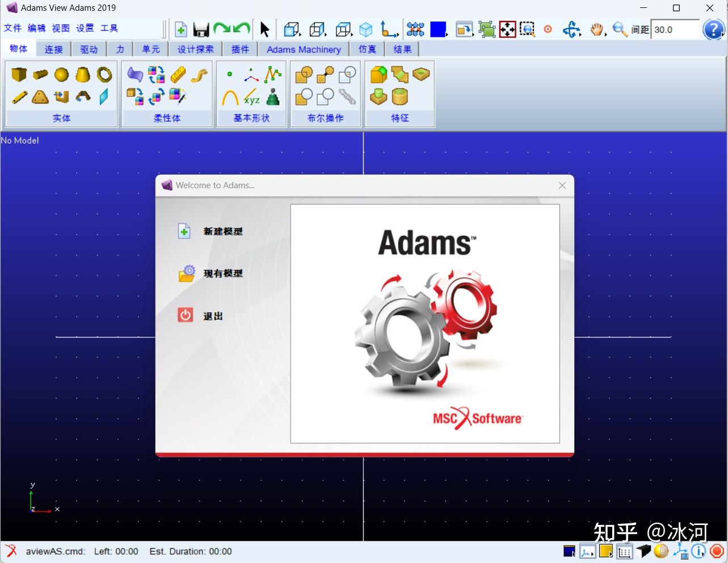Switch to the Adams Machinery tab
The image size is (728, 563).
[304, 49]
